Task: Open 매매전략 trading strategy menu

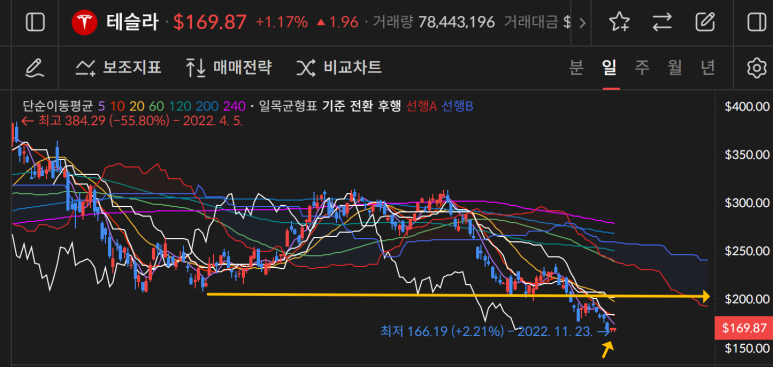Action: (x=229, y=67)
